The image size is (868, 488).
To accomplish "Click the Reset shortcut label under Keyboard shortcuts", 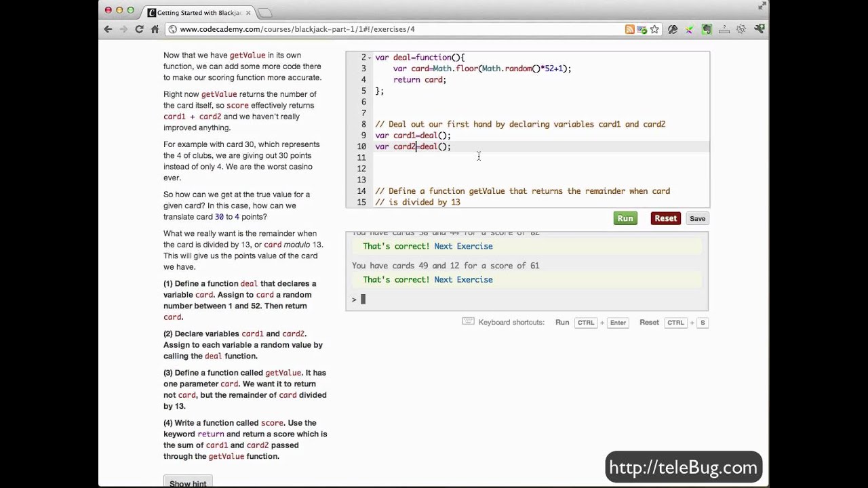I will [649, 322].
